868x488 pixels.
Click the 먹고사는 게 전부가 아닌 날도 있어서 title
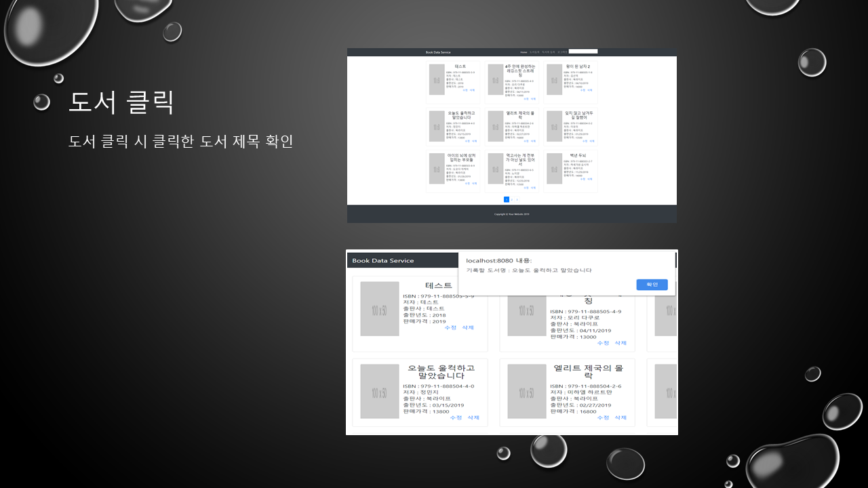[x=519, y=159]
